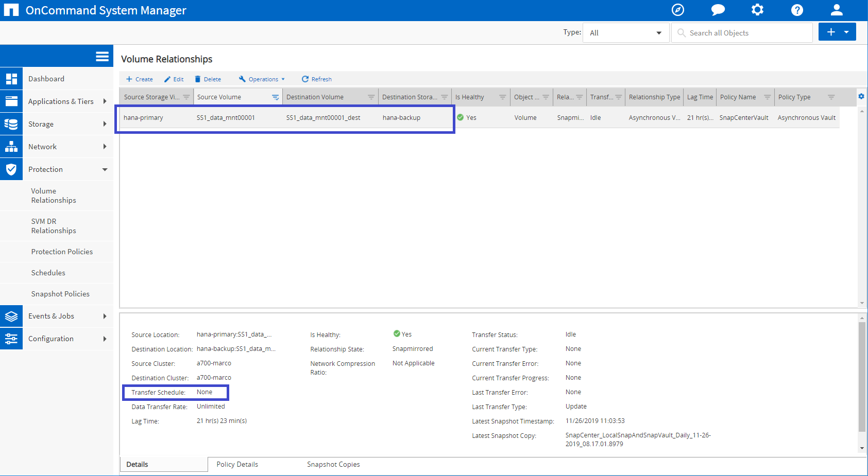Switch to the Policy Details tab
The width and height of the screenshot is (868, 476).
point(237,464)
